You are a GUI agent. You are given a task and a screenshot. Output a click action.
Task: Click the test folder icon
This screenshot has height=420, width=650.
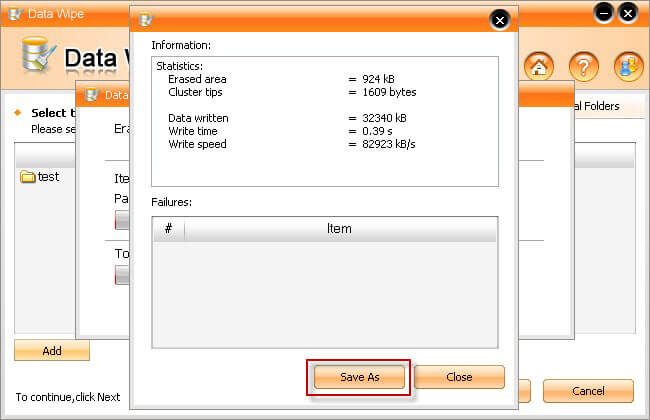(28, 177)
